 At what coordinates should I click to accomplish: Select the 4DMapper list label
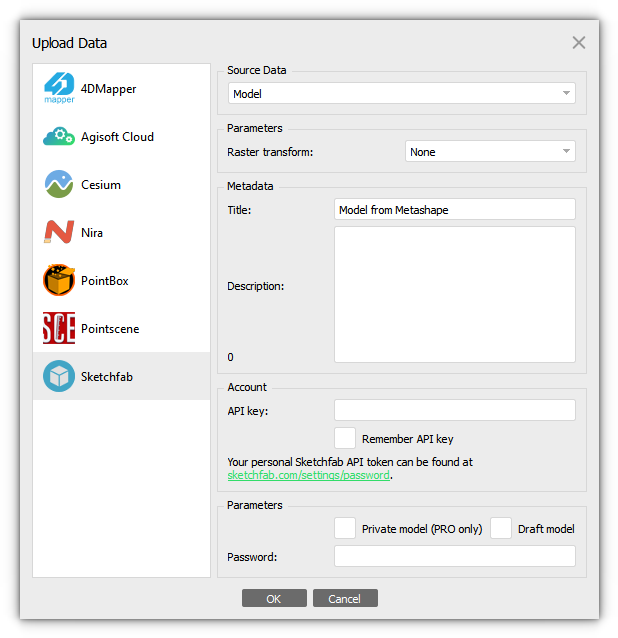pos(108,89)
